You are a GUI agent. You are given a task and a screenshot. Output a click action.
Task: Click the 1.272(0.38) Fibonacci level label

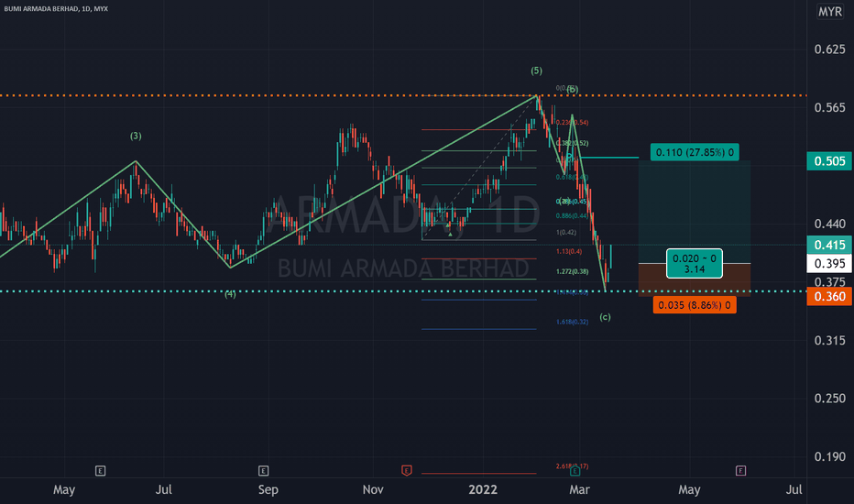coord(572,271)
